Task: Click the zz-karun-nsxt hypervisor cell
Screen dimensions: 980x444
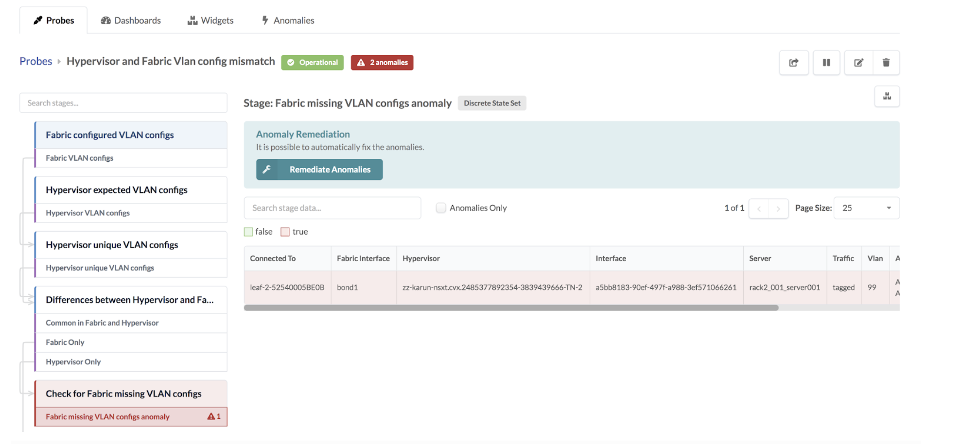Action: tap(493, 288)
